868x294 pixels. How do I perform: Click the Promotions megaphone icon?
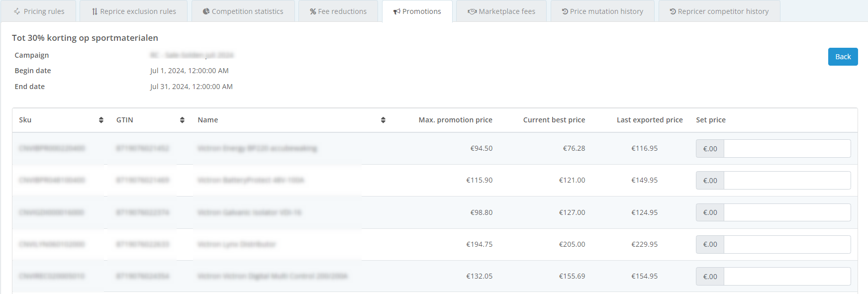(396, 11)
